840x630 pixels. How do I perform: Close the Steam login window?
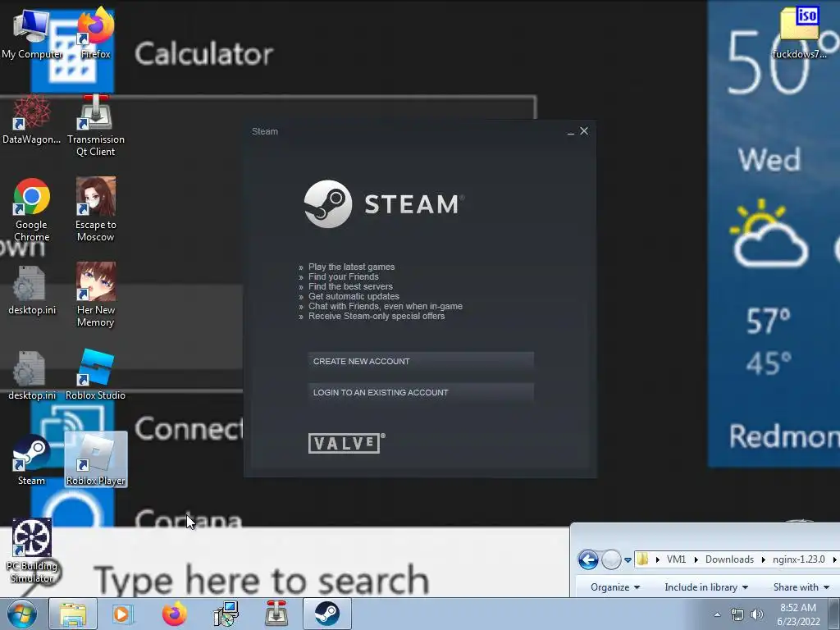point(584,130)
